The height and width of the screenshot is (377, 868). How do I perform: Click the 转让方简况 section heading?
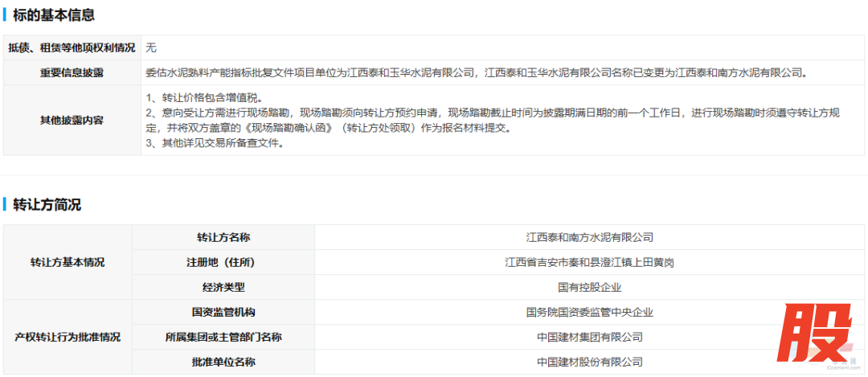click(47, 204)
